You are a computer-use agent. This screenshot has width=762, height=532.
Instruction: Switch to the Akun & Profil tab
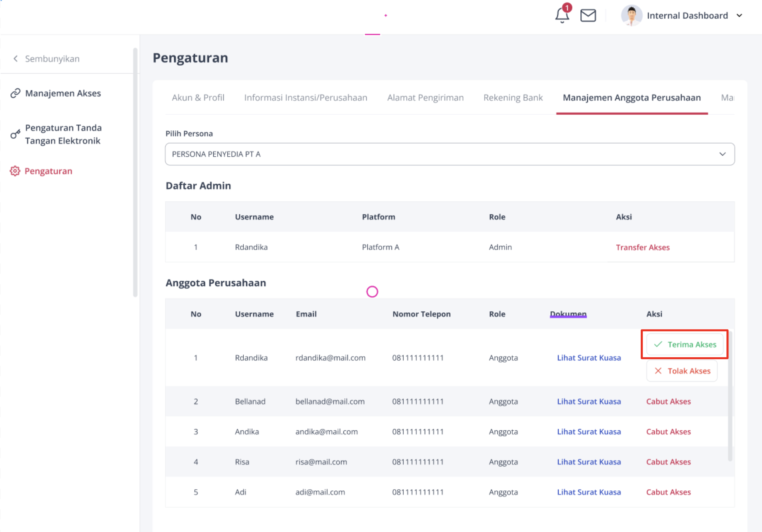[198, 98]
